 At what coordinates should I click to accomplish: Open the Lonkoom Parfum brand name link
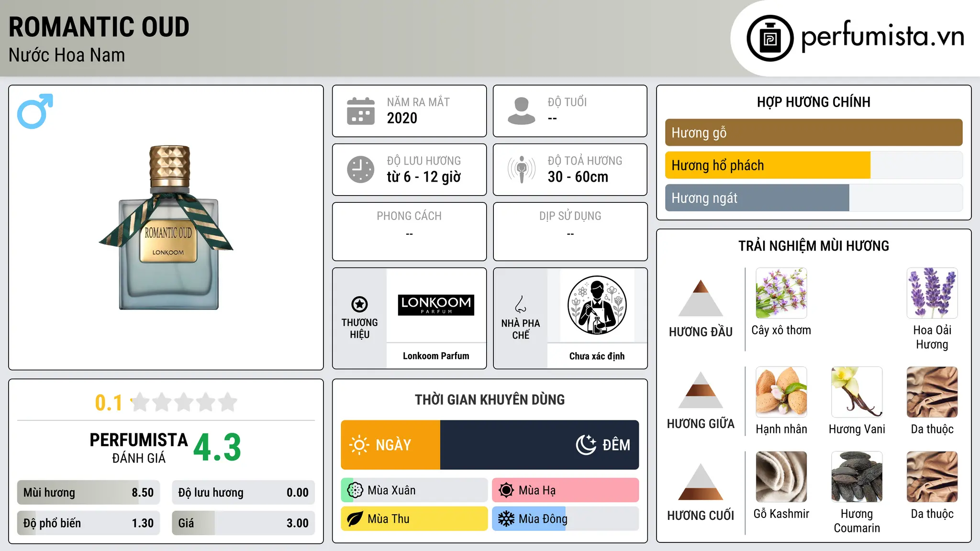[x=436, y=356]
